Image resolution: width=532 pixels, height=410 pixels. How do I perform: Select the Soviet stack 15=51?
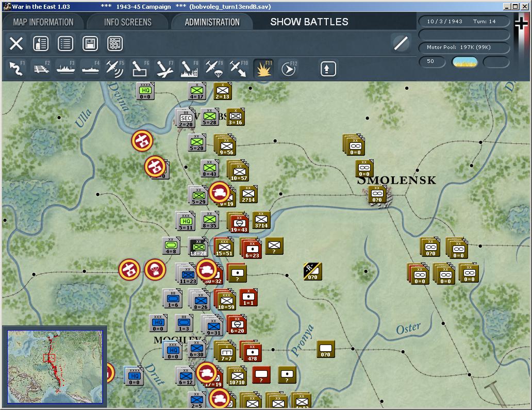tap(224, 248)
